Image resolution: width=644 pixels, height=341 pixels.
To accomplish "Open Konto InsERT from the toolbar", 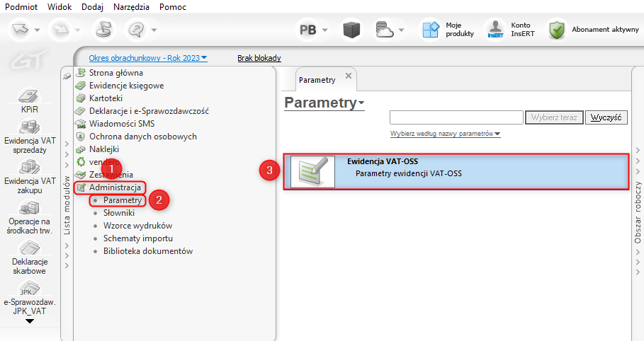I will pyautogui.click(x=495, y=30).
